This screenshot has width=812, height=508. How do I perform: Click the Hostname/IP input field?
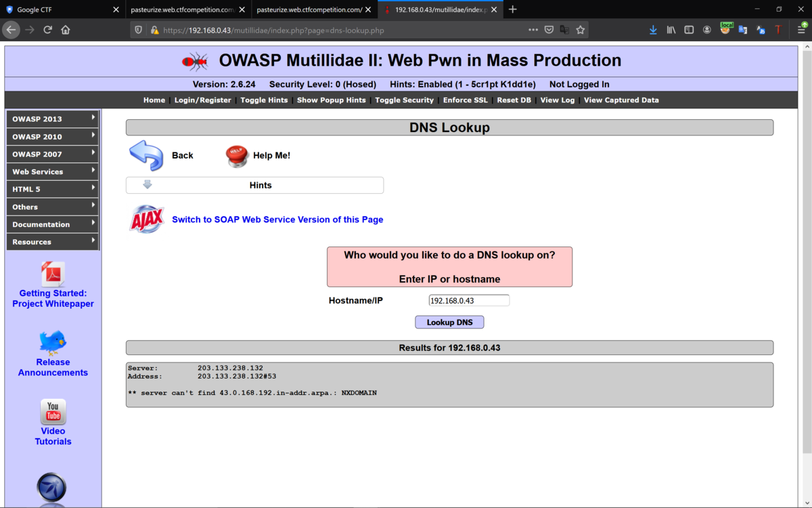pyautogui.click(x=469, y=301)
